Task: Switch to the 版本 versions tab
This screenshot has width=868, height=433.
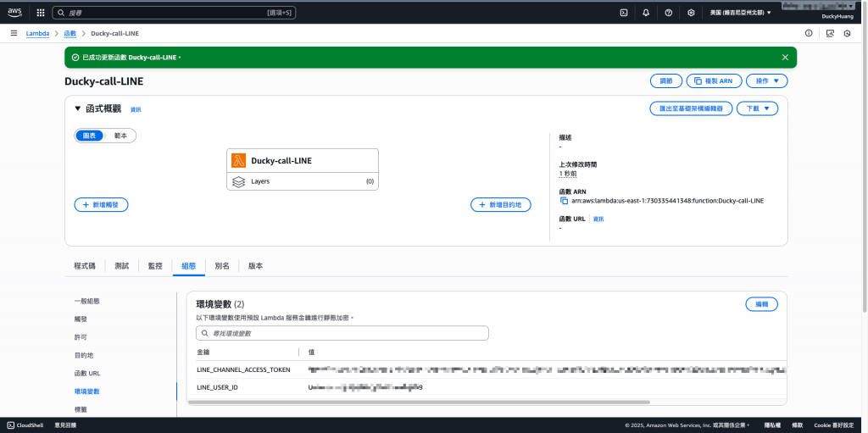Action: (x=255, y=266)
